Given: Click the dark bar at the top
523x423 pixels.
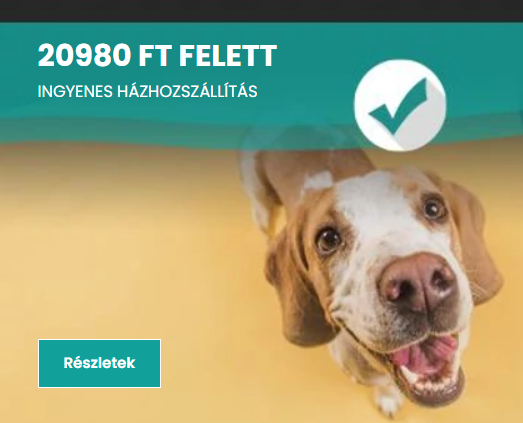Looking at the screenshot, I should [x=262, y=11].
